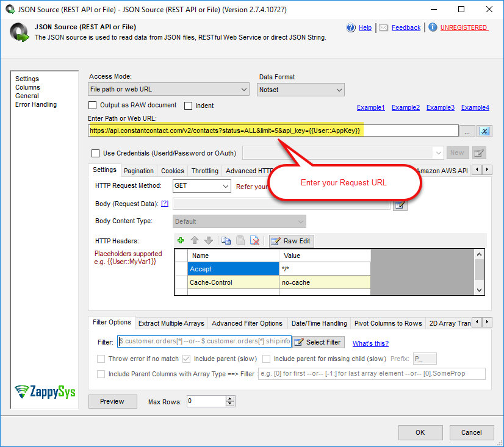The width and height of the screenshot is (504, 447).
Task: Click the JSON Source logo icon in header
Action: pos(19,32)
